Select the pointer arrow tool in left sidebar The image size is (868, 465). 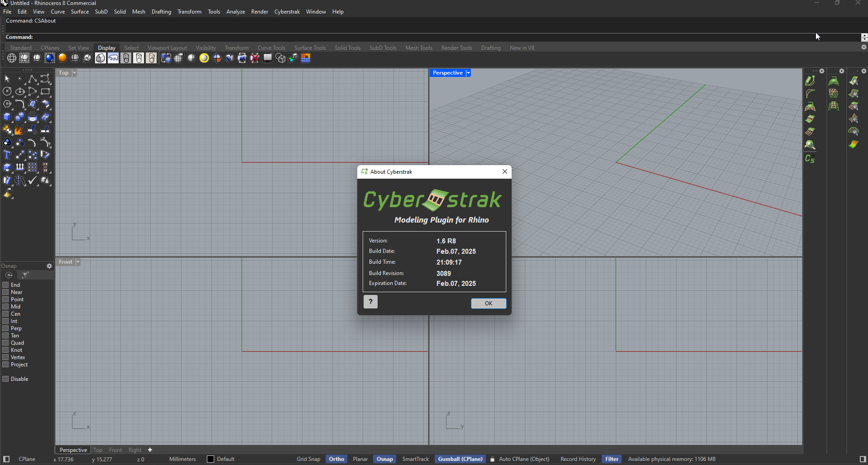click(x=7, y=79)
